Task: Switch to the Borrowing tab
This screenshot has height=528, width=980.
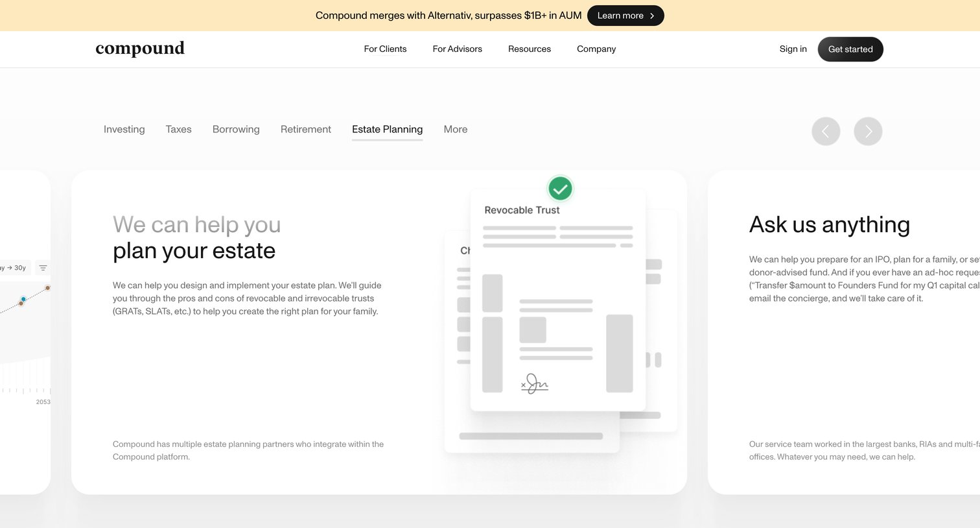Action: (x=236, y=129)
